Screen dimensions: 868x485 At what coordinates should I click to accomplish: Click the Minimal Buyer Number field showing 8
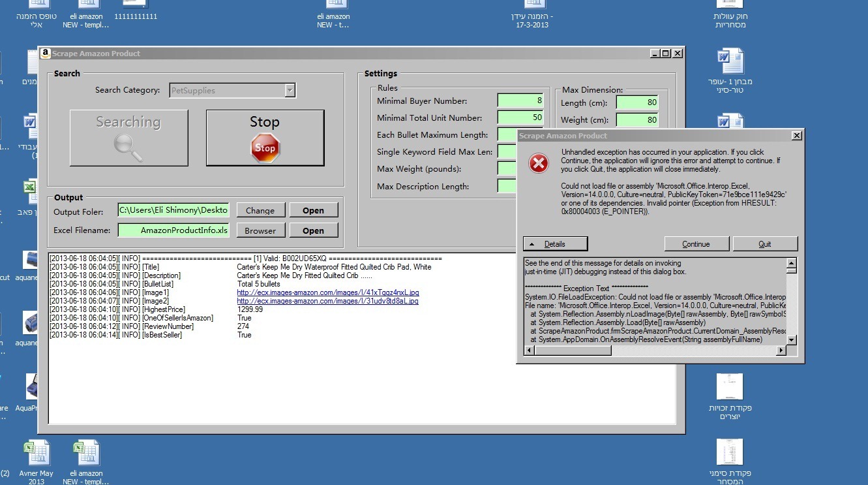click(520, 101)
